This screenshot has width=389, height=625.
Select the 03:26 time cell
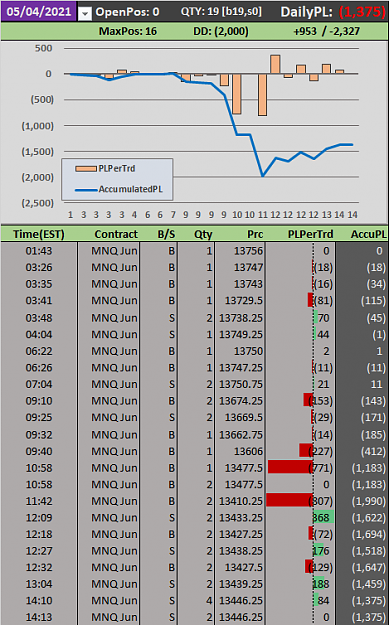pyautogui.click(x=39, y=267)
